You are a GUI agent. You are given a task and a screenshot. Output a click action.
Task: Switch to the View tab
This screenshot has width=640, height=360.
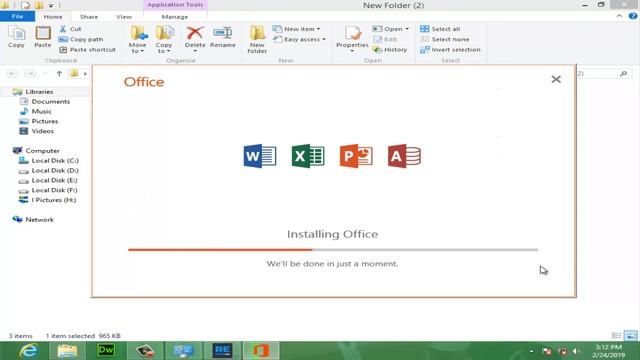pyautogui.click(x=124, y=17)
